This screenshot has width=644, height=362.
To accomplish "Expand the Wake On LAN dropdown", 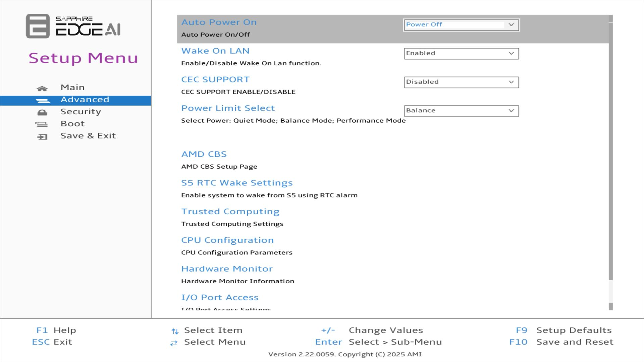I will click(x=461, y=54).
